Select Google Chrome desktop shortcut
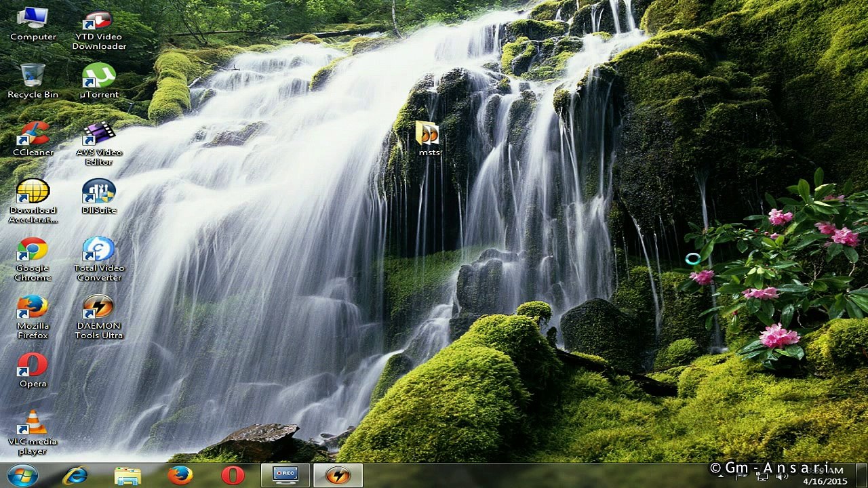 [33, 259]
